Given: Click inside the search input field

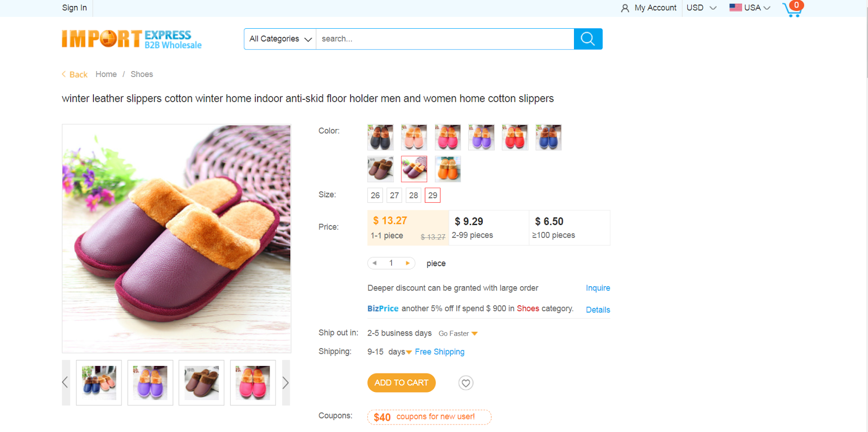Looking at the screenshot, I should tap(445, 38).
